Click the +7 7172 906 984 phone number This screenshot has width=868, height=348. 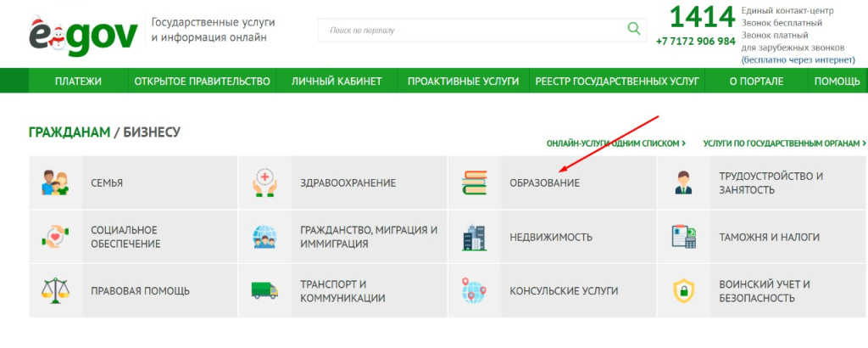pos(696,42)
